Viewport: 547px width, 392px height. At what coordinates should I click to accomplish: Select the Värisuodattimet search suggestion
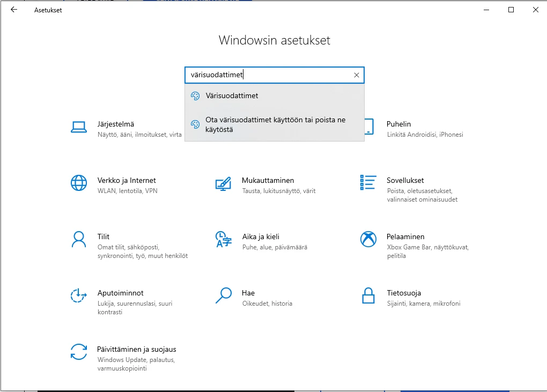[232, 95]
